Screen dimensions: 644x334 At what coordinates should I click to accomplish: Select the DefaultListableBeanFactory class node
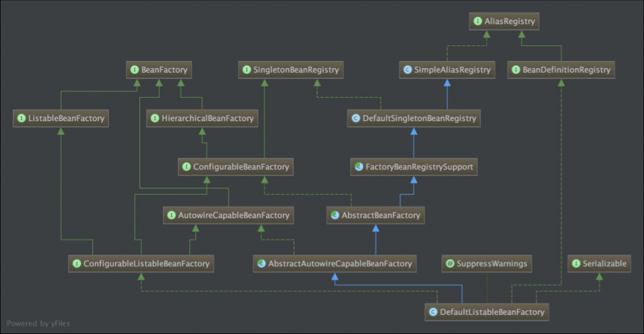point(487,312)
